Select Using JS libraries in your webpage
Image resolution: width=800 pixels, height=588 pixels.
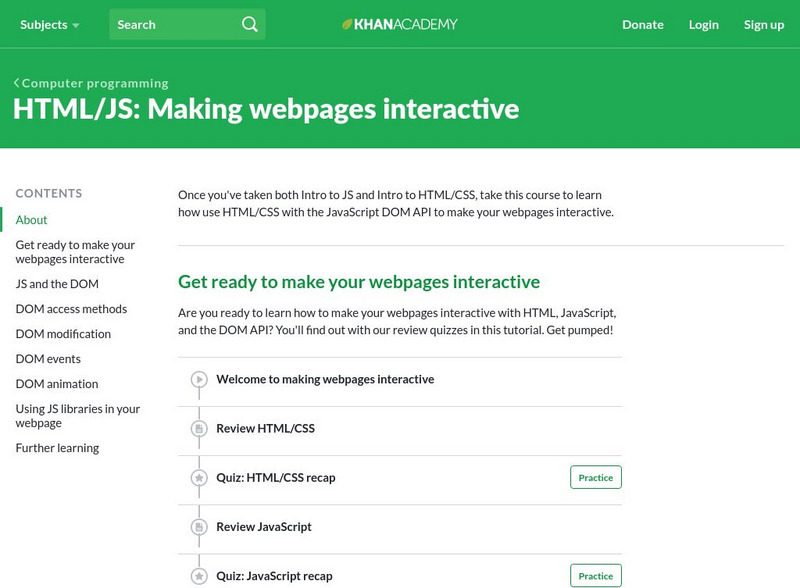click(x=78, y=416)
